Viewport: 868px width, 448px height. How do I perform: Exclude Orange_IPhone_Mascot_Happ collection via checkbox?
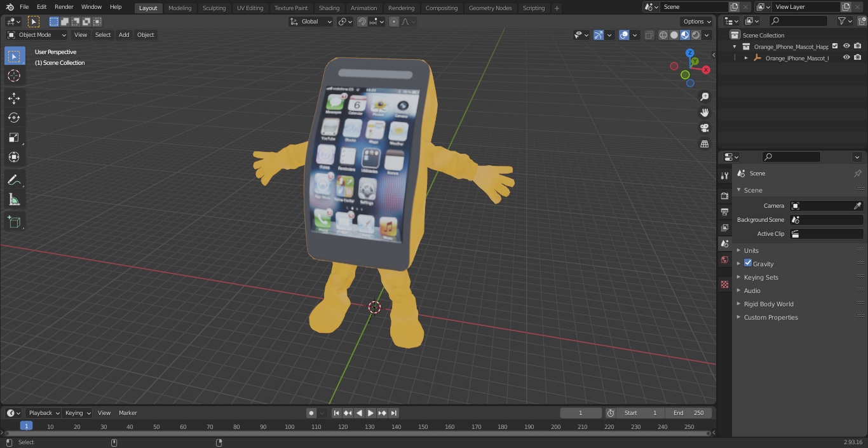835,46
